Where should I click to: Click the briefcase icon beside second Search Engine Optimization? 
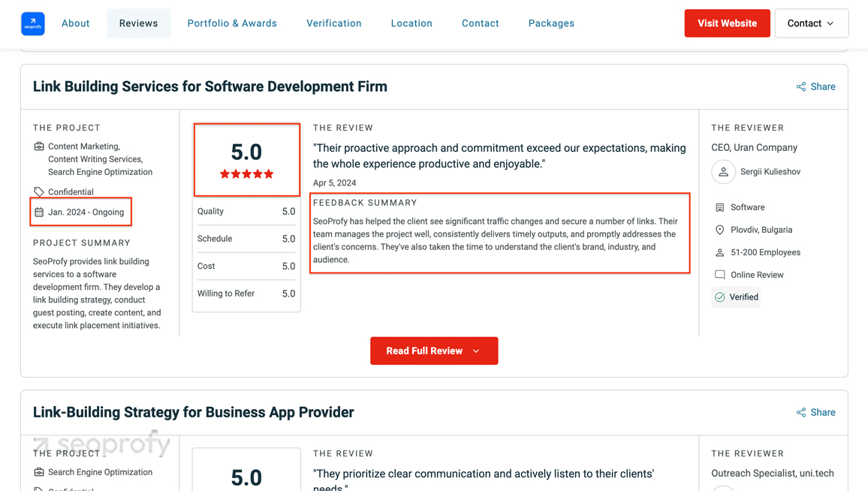(39, 472)
